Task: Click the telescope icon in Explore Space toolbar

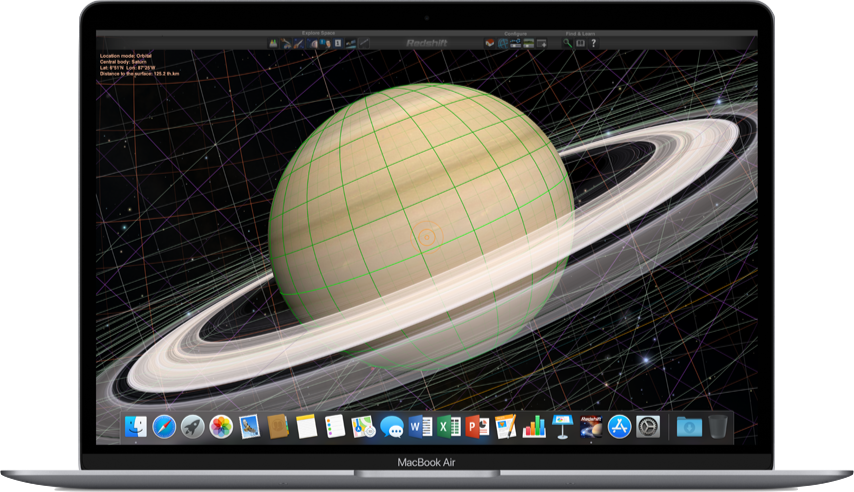Action: tap(299, 43)
